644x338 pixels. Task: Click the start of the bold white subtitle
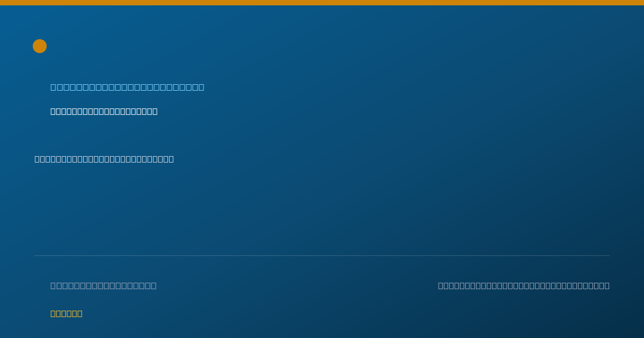(53, 111)
